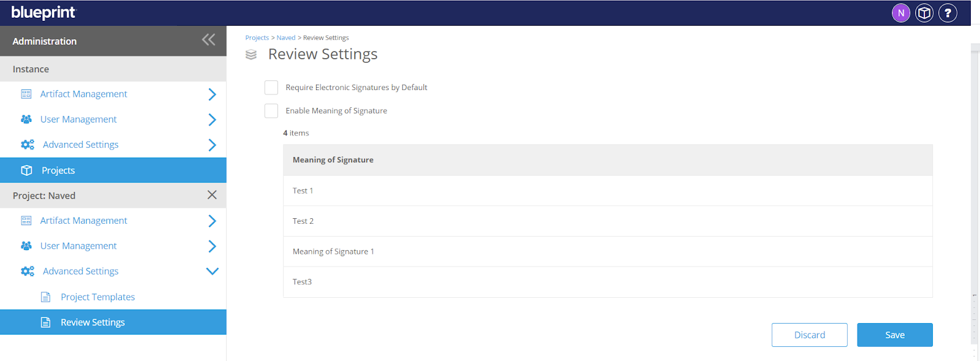Toggle Enable Meaning of Signature checkbox
The width and height of the screenshot is (980, 361).
[271, 111]
